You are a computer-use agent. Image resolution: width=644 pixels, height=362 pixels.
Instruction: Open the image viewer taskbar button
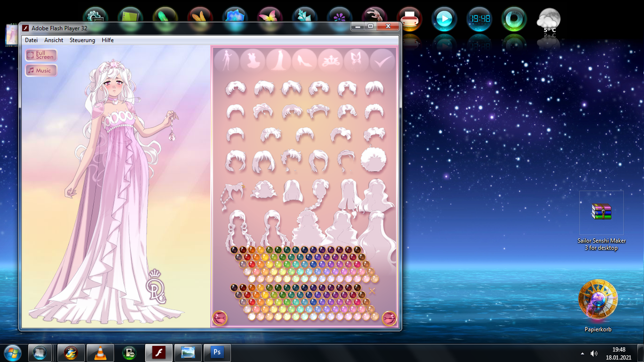[x=188, y=352]
